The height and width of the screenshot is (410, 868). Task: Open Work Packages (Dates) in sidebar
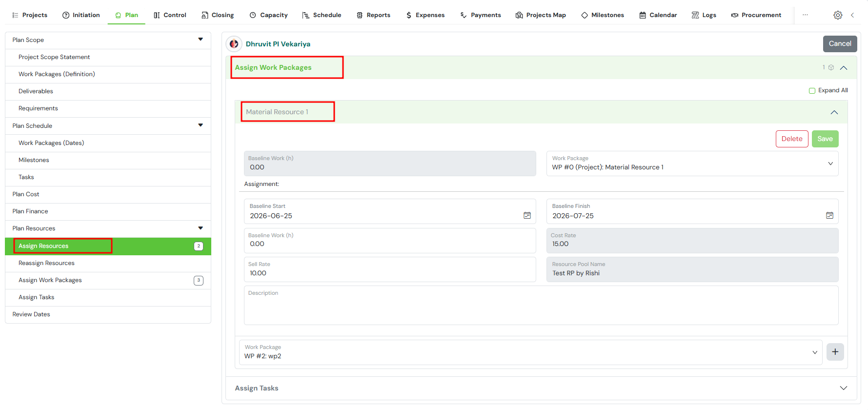(x=108, y=143)
